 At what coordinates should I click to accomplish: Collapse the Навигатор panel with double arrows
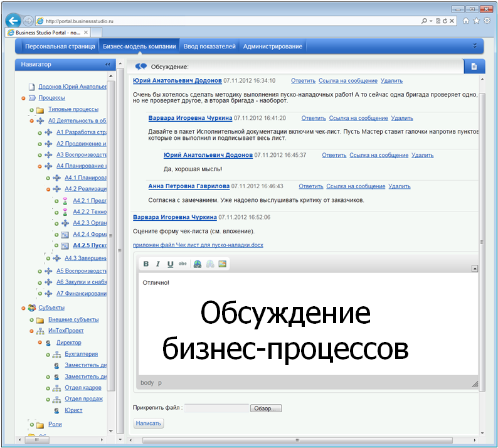click(107, 65)
